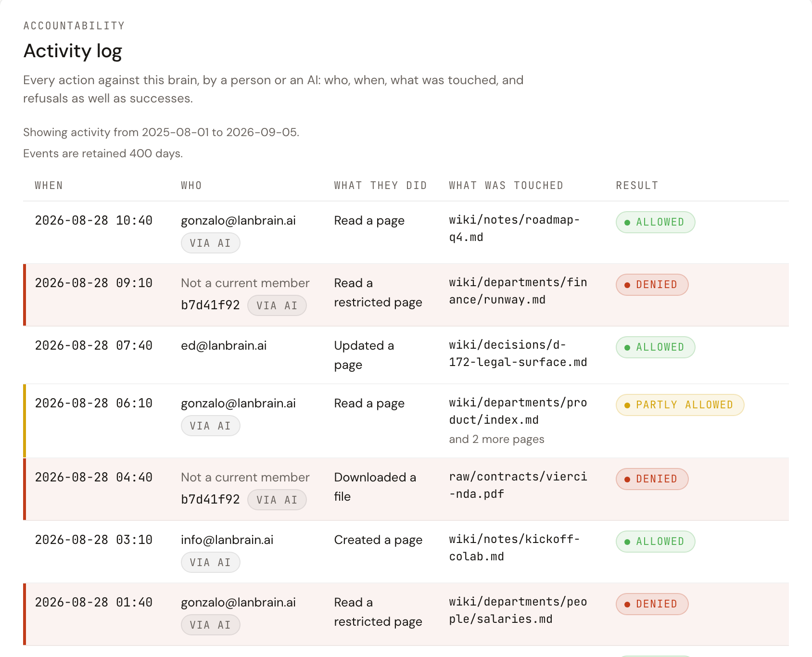
Task: Click VIA AI tag beside b7d41f92 at 09:10
Action: point(277,305)
